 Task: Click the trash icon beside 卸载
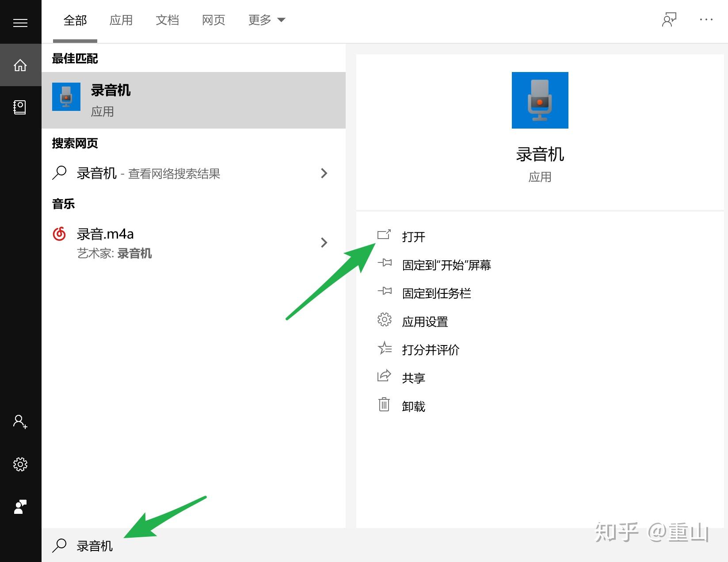(x=384, y=404)
